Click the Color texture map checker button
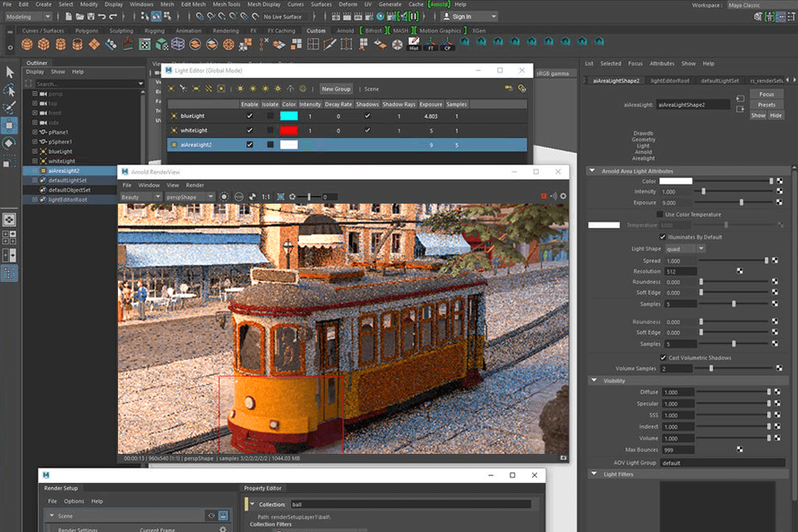The width and height of the screenshot is (798, 532). [779, 180]
